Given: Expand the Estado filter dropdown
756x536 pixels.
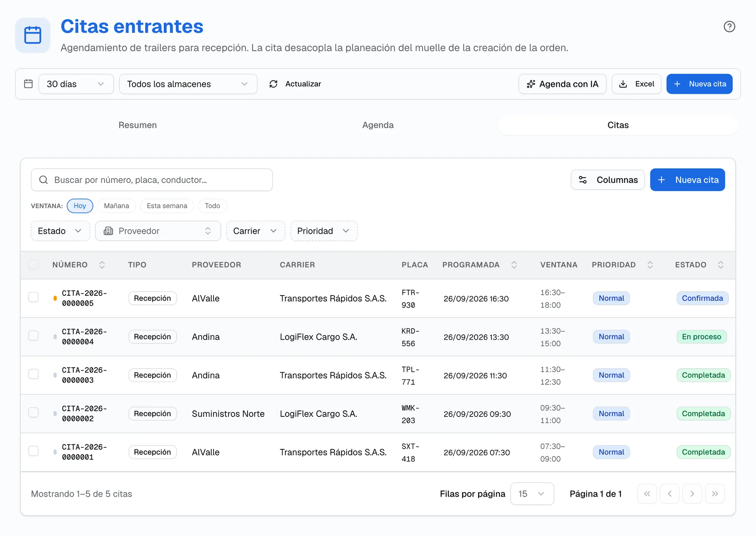Looking at the screenshot, I should pos(60,231).
